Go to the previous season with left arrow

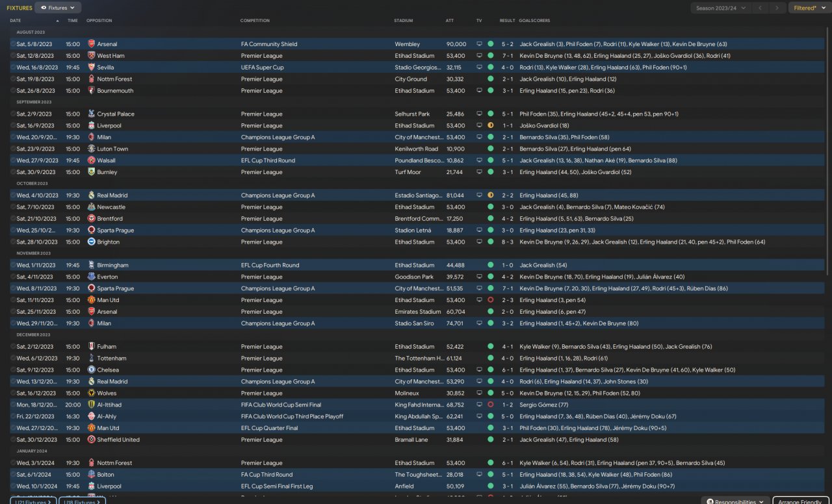pyautogui.click(x=760, y=8)
